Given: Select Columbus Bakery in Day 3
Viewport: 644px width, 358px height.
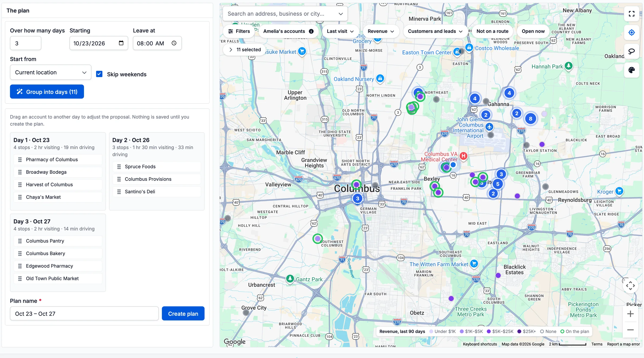Looking at the screenshot, I should point(58,253).
